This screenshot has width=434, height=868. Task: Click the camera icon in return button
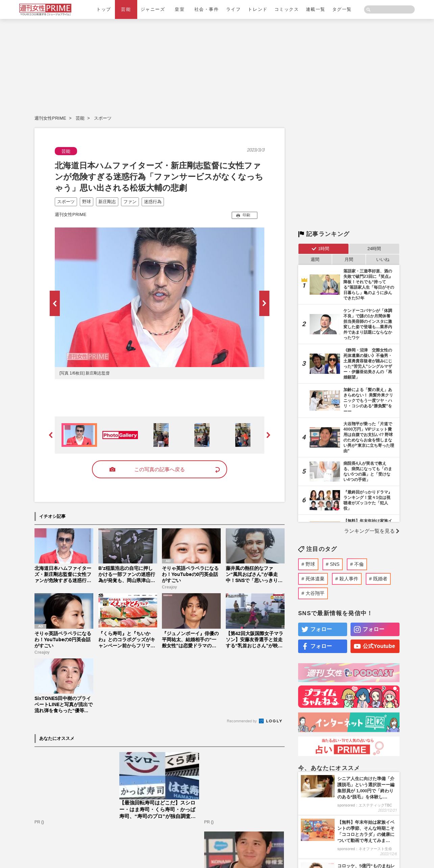[x=112, y=469]
